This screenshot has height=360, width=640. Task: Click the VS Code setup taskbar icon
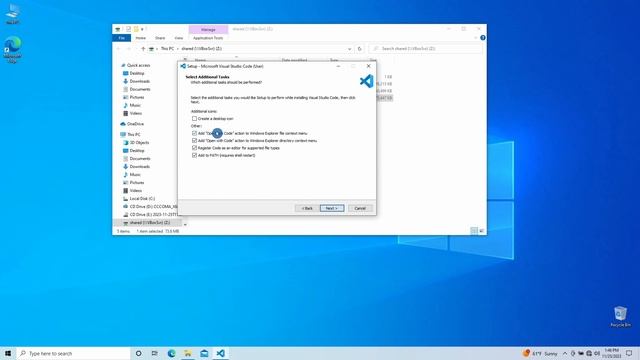[x=220, y=353]
